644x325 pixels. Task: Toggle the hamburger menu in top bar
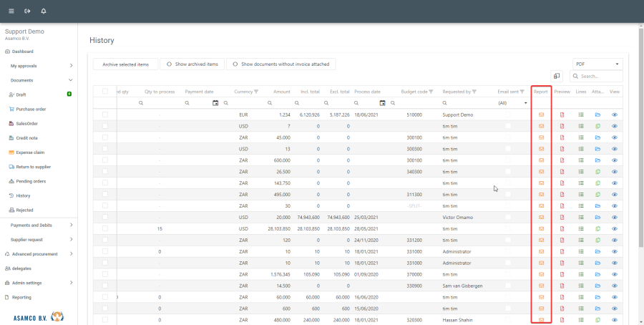(11, 11)
